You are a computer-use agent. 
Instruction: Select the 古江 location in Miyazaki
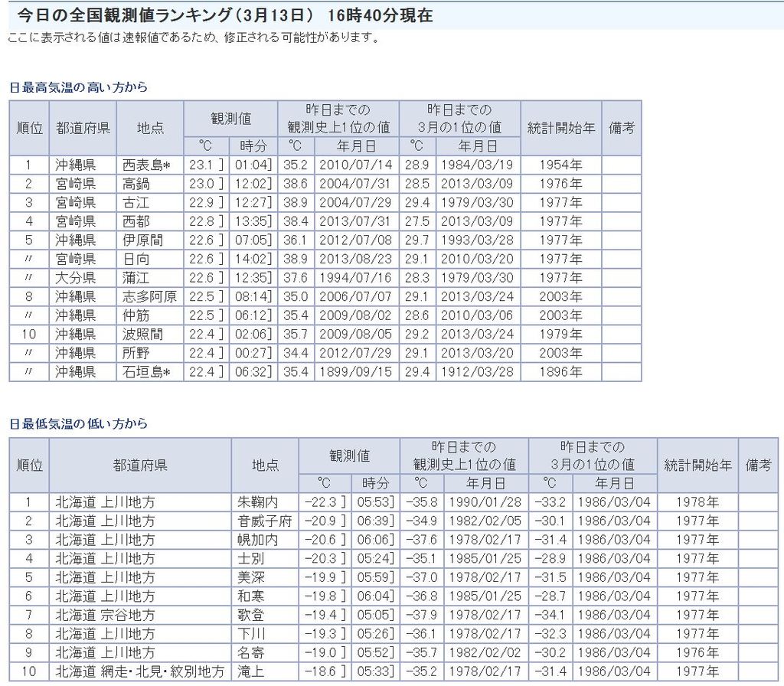(136, 202)
